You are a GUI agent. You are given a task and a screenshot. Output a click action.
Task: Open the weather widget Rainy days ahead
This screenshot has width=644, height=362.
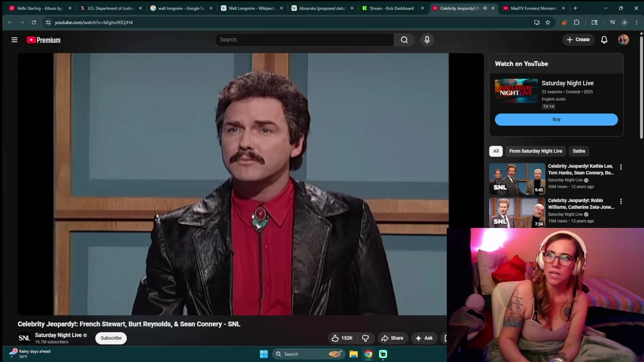tap(30, 354)
